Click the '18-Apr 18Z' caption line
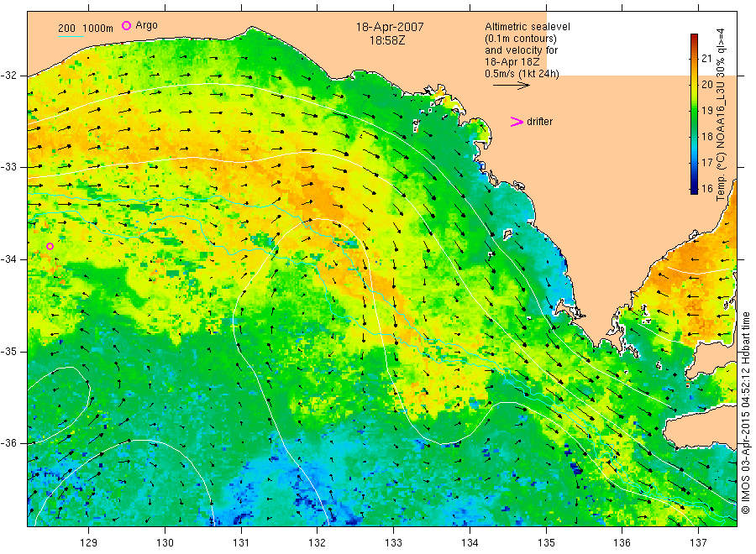 (512, 61)
